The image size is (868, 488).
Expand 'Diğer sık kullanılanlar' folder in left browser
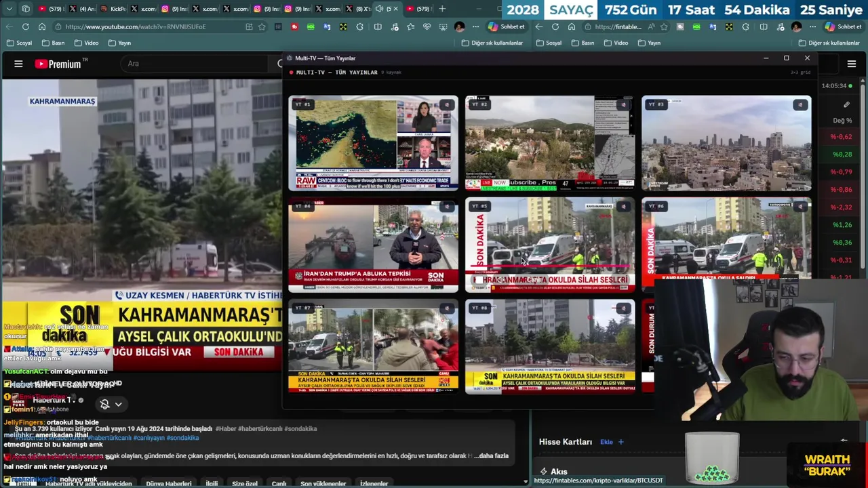click(x=492, y=43)
